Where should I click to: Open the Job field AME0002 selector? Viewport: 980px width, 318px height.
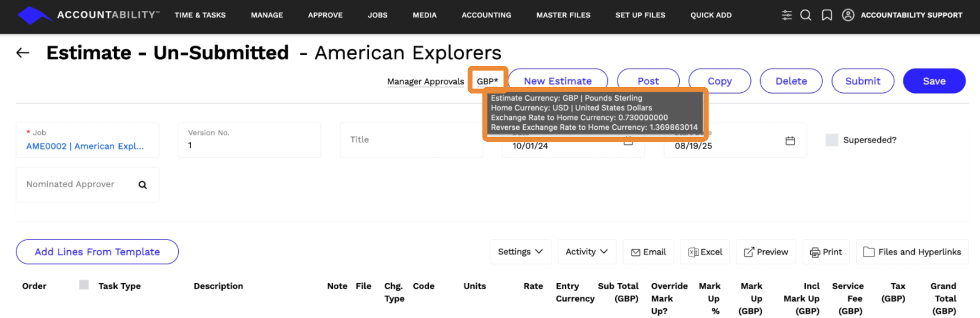coord(85,146)
